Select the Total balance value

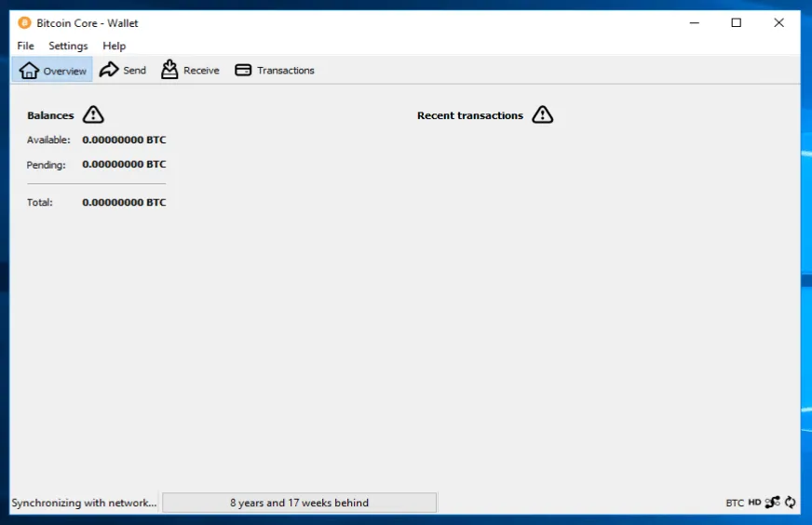(124, 202)
